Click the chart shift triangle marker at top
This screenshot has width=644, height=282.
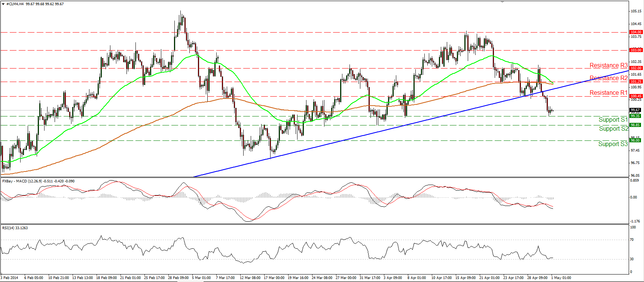click(503, 2)
